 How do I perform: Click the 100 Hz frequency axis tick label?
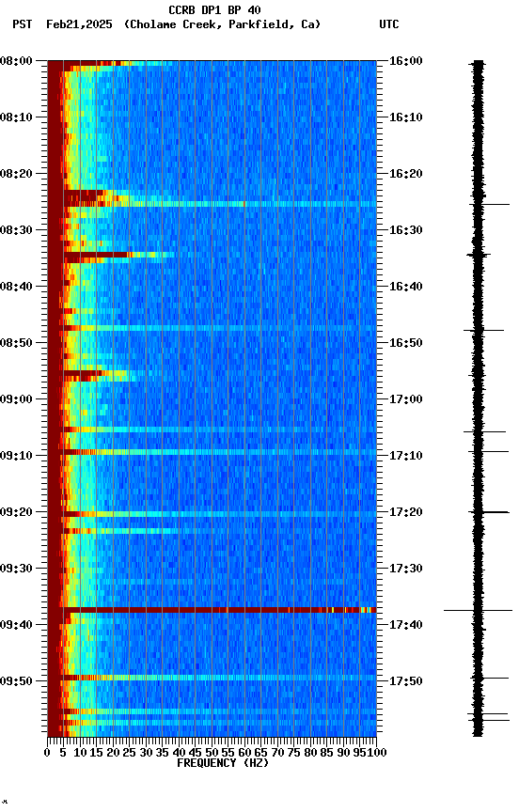(378, 753)
